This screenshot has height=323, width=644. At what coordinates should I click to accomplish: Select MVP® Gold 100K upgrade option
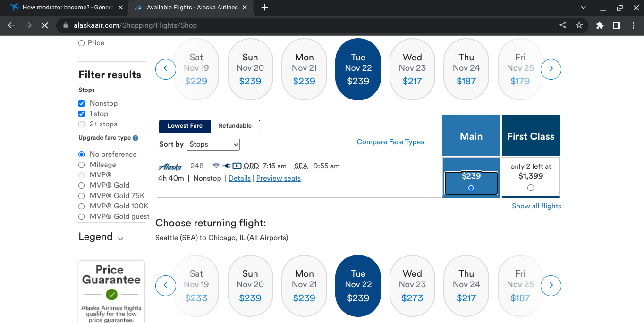pyautogui.click(x=82, y=206)
